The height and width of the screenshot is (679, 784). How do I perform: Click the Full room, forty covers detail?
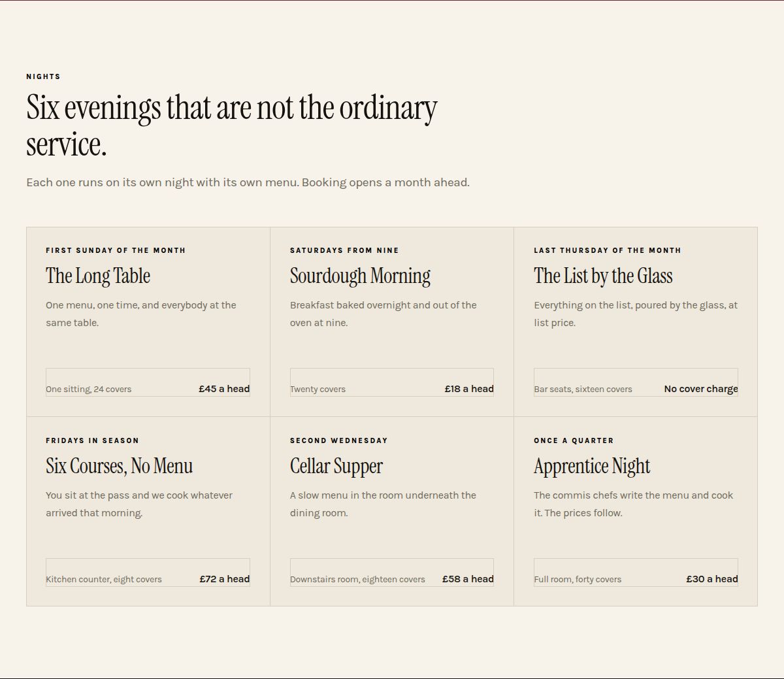pos(578,580)
